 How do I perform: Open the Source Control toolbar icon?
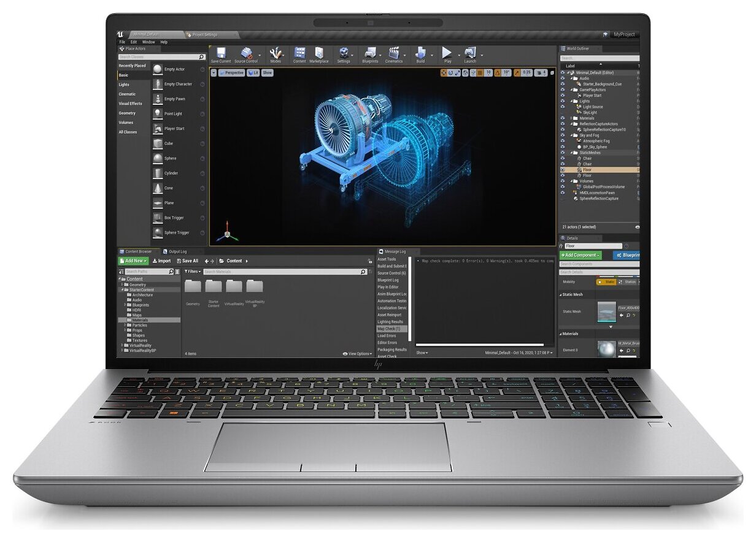click(246, 53)
